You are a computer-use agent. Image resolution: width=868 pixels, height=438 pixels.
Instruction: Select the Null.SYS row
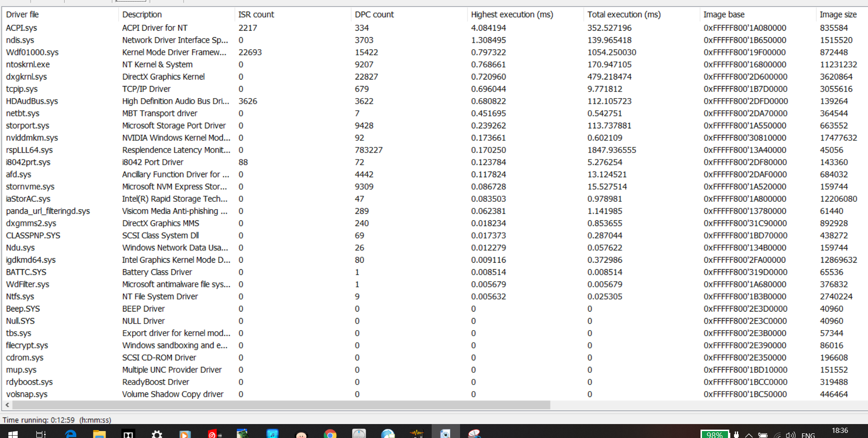point(435,321)
